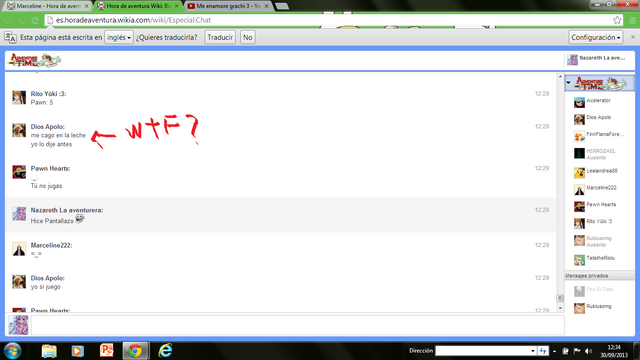Close the YouTube tab

(267, 6)
